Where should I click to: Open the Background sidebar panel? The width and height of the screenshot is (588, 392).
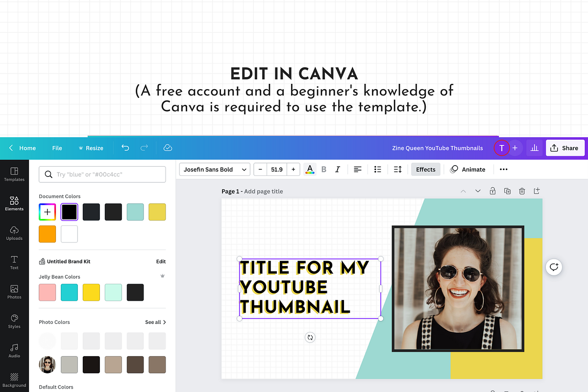click(14, 380)
